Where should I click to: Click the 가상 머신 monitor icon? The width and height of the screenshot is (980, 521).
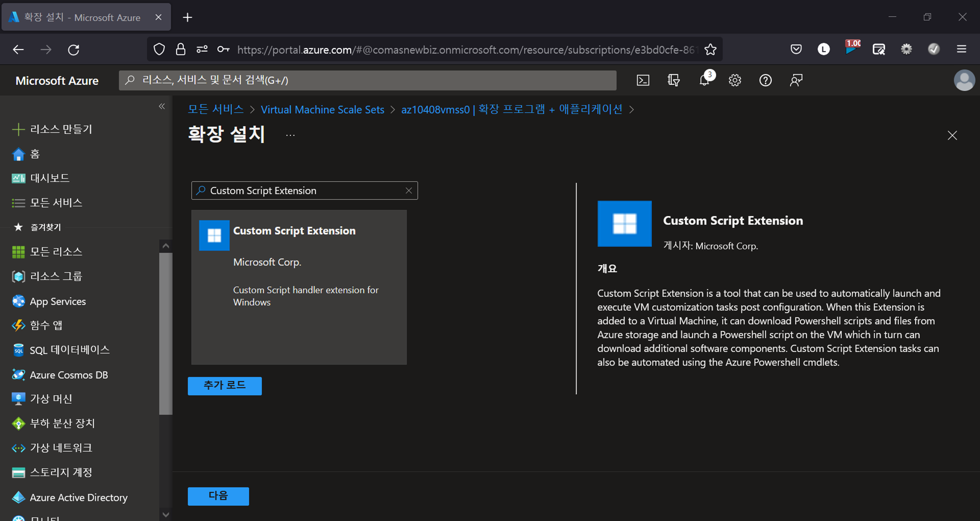tap(19, 399)
